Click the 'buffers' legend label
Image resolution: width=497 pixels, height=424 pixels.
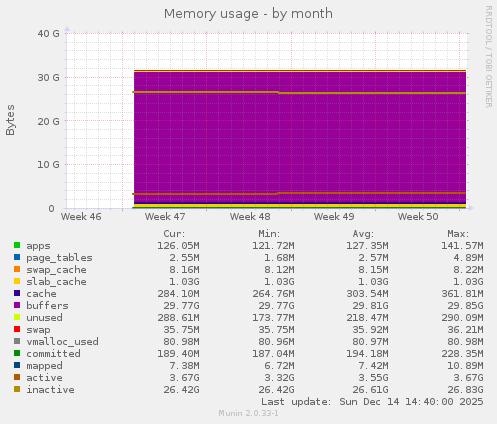(47, 306)
